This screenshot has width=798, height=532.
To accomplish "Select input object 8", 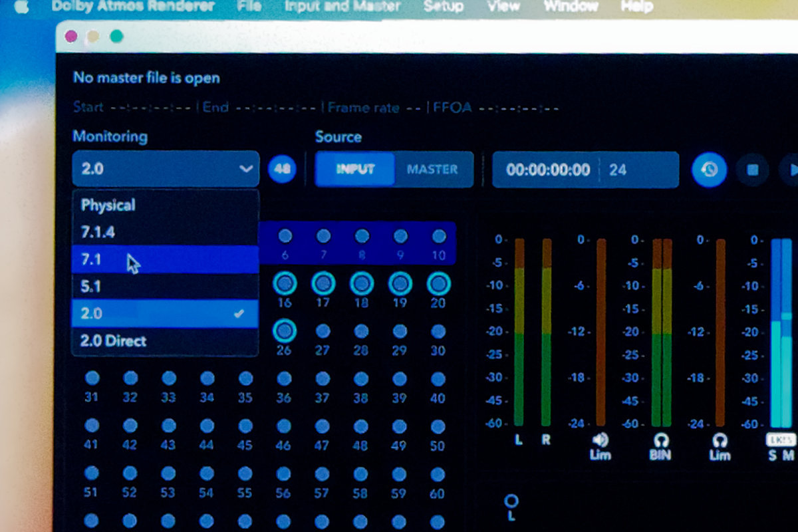I will pos(362,236).
